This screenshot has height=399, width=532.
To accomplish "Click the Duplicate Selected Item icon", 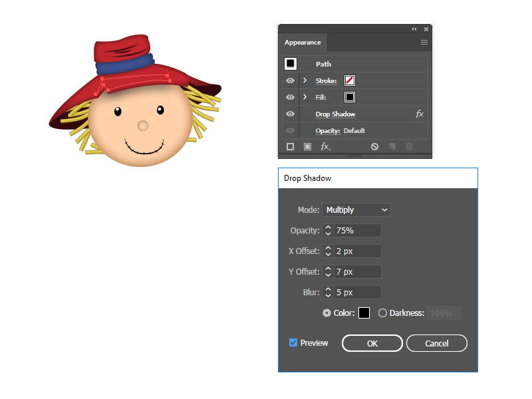I will [x=392, y=146].
